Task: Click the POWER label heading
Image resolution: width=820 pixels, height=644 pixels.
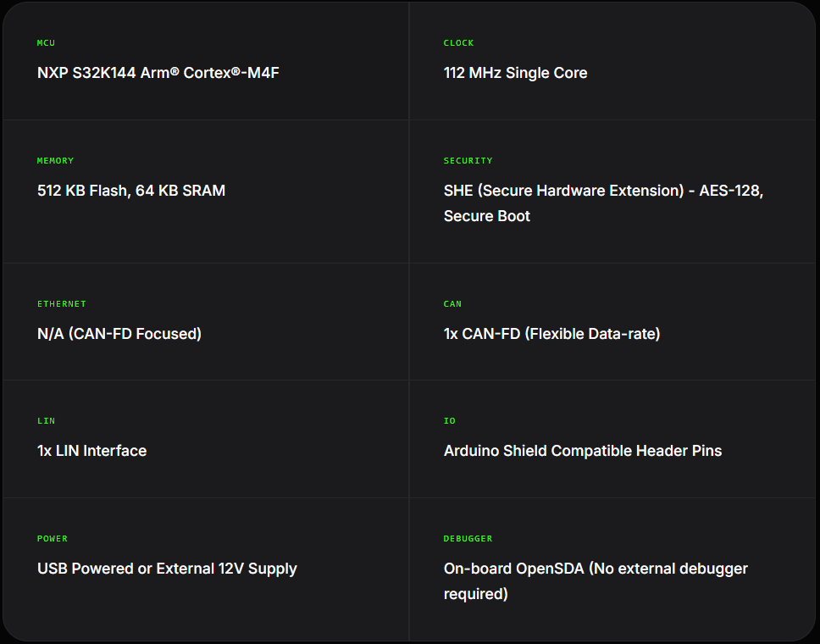Action: [x=52, y=539]
